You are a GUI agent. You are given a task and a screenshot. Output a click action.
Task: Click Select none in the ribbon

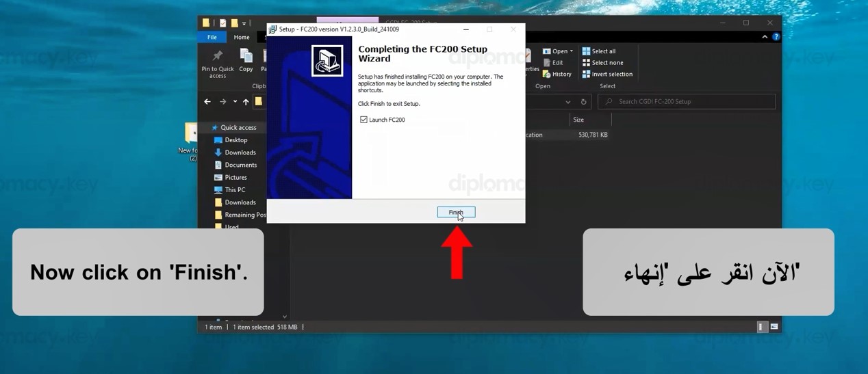point(602,63)
